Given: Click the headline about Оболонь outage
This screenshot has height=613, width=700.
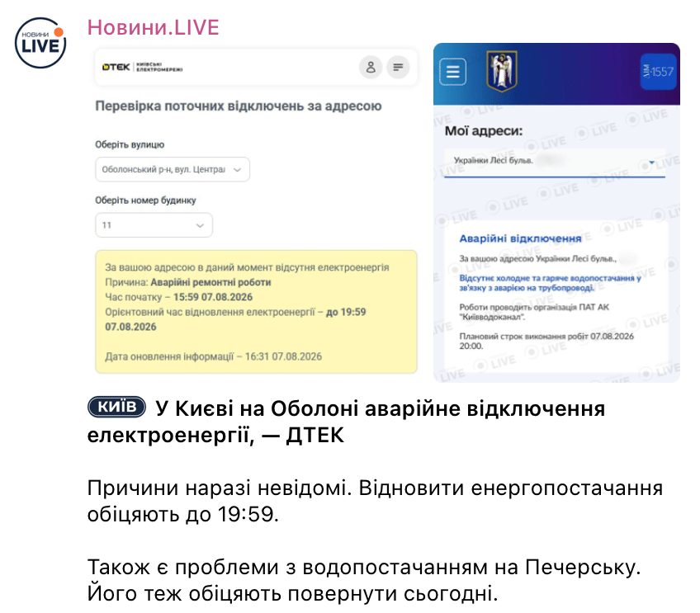Looking at the screenshot, I should (x=346, y=422).
